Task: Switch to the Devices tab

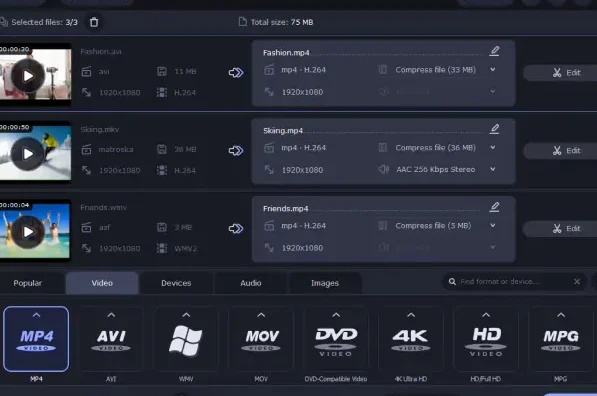Action: [x=176, y=283]
